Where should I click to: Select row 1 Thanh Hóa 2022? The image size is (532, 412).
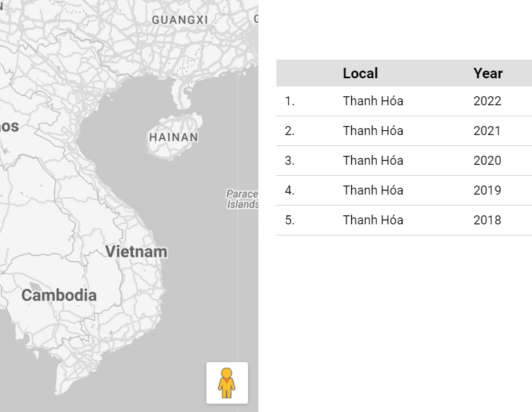point(373,101)
